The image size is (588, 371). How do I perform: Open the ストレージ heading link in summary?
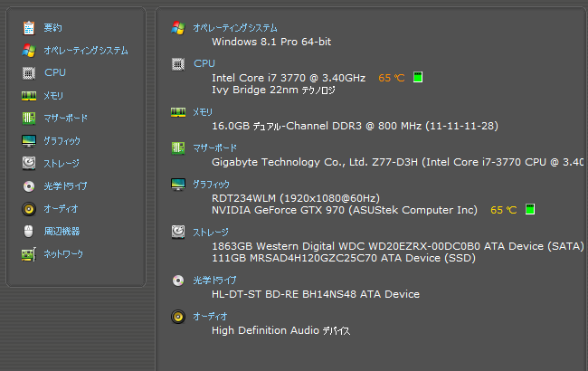click(211, 233)
